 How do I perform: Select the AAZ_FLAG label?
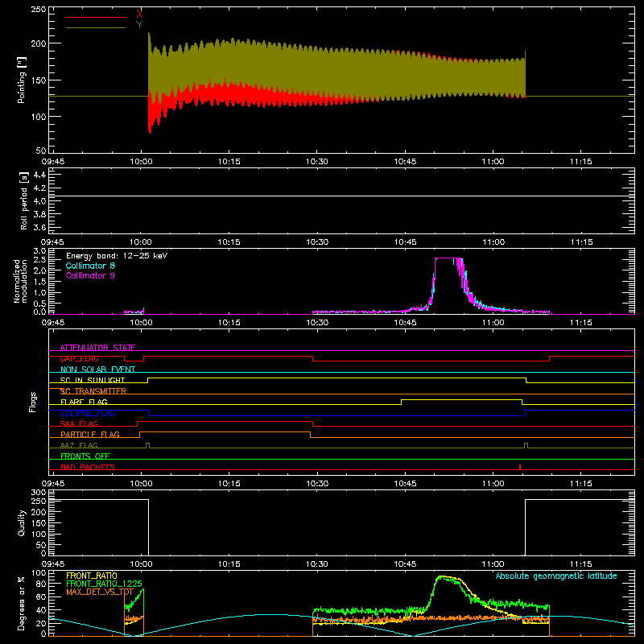pyautogui.click(x=79, y=445)
